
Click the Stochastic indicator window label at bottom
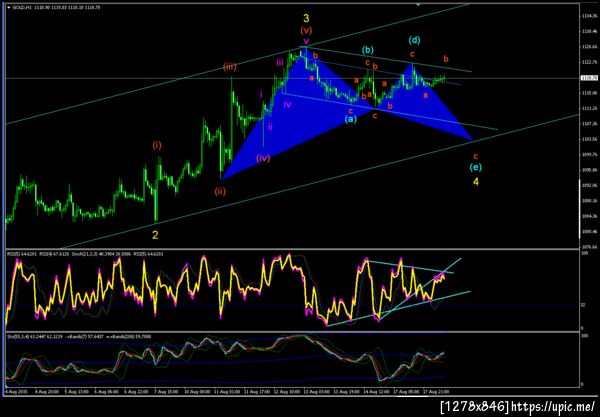[x=78, y=337]
